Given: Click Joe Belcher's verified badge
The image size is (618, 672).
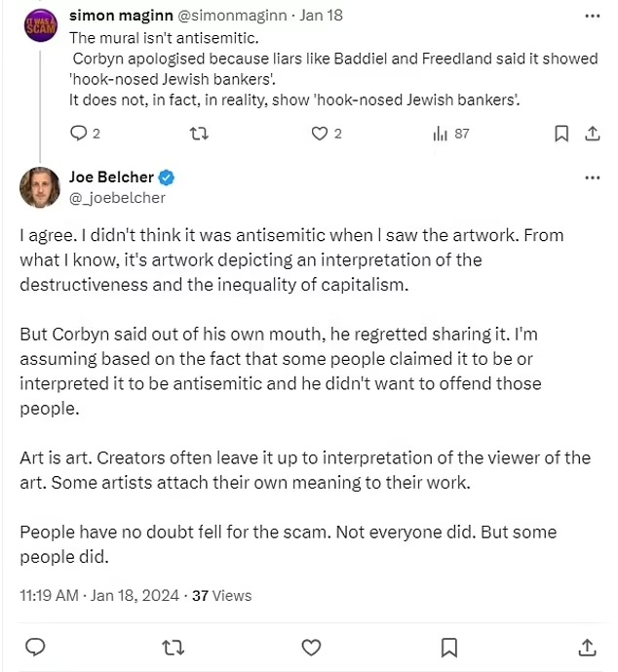Looking at the screenshot, I should (x=167, y=178).
